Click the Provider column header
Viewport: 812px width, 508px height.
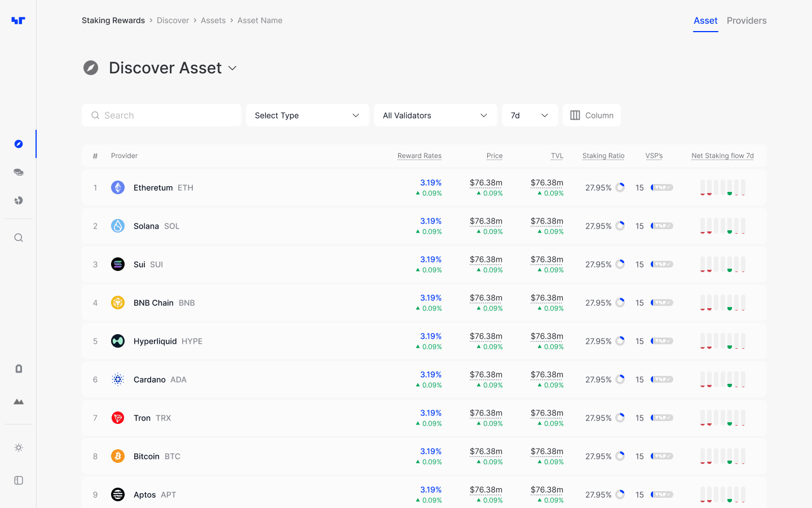coord(124,156)
